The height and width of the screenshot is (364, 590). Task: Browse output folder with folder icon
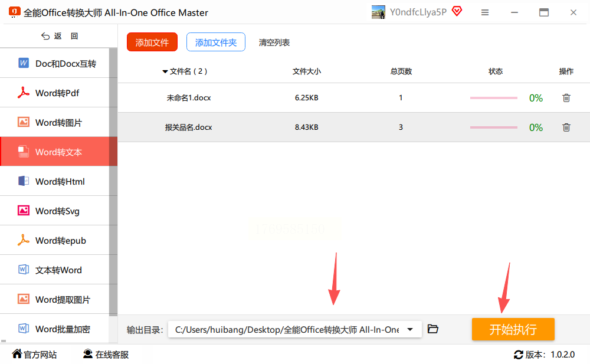tap(432, 329)
